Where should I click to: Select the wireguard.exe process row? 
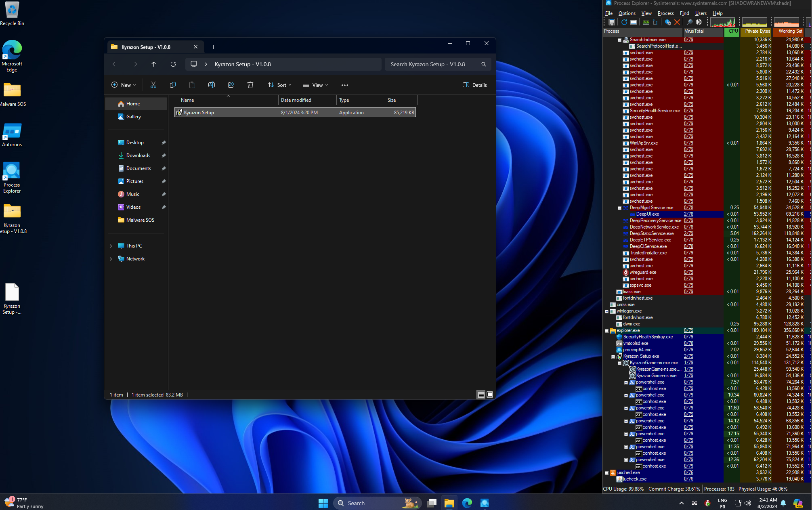pyautogui.click(x=707, y=273)
